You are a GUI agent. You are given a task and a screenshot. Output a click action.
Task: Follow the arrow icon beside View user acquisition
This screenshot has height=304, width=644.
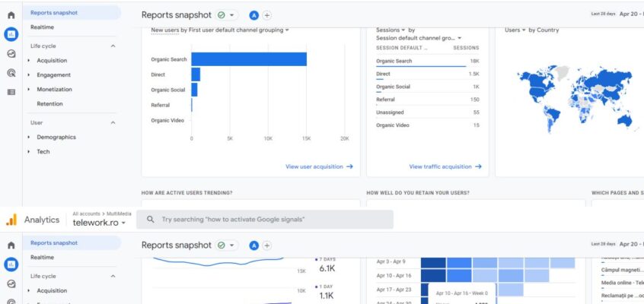[349, 166]
